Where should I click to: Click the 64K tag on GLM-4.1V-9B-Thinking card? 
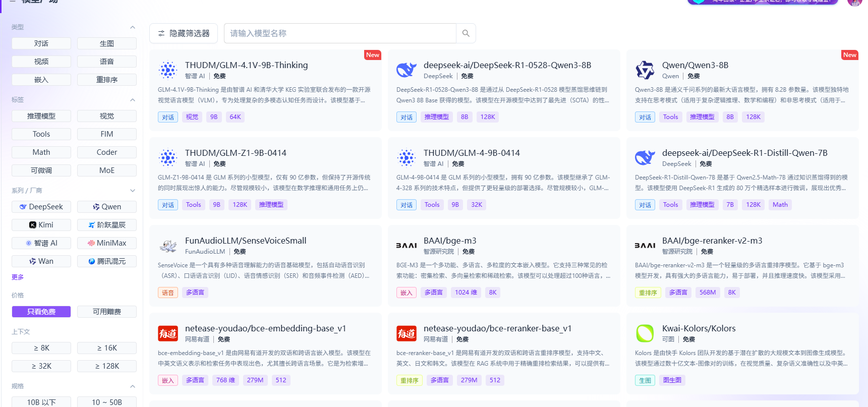[x=235, y=117]
